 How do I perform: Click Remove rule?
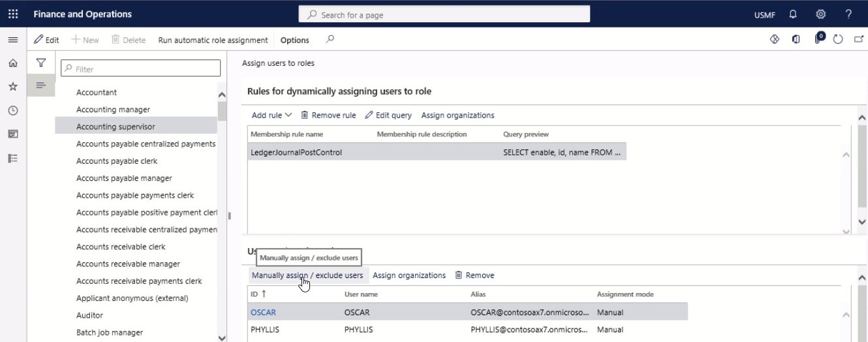328,115
